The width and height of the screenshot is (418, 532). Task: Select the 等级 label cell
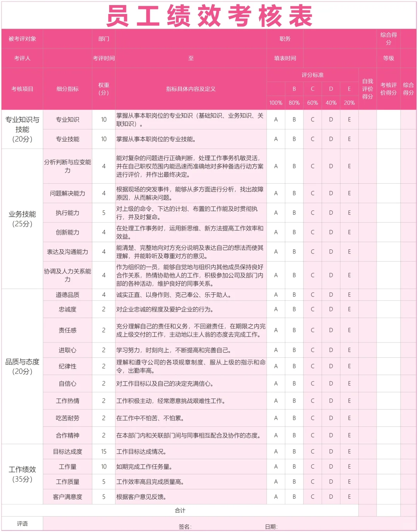tap(389, 58)
